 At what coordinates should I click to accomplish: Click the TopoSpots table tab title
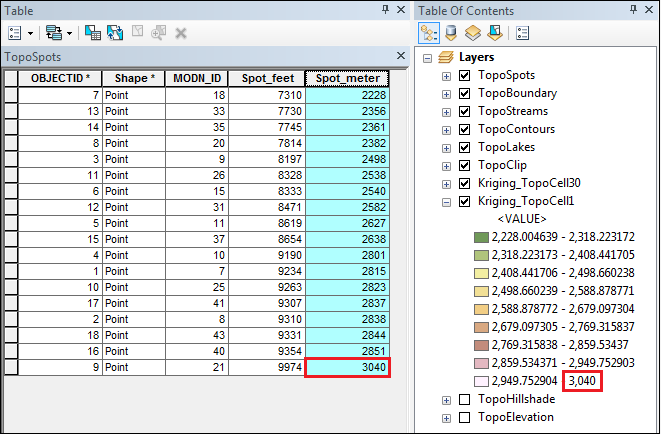pyautogui.click(x=32, y=57)
